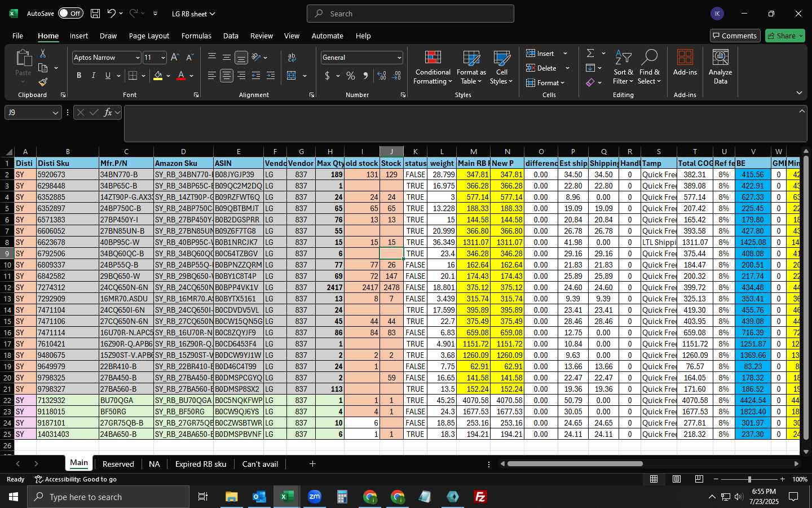This screenshot has height=508, width=812.
Task: Open the Insert ribbon tab
Action: tap(79, 36)
